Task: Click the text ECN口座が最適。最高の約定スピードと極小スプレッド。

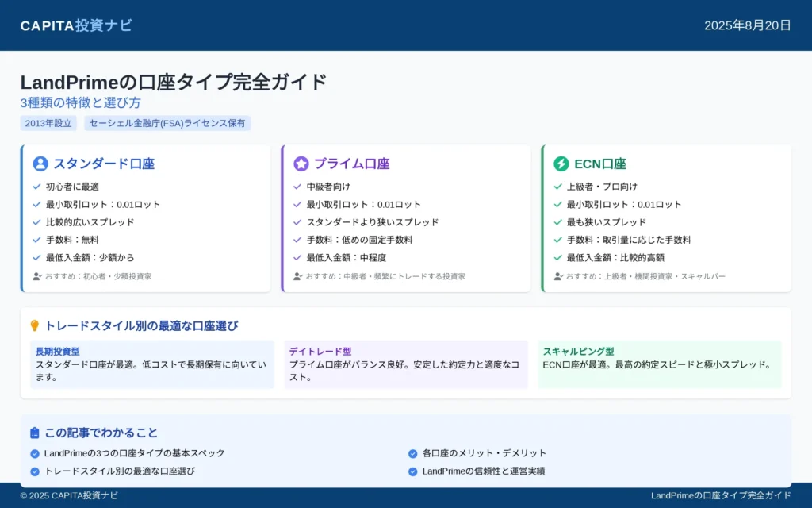Action: point(657,364)
